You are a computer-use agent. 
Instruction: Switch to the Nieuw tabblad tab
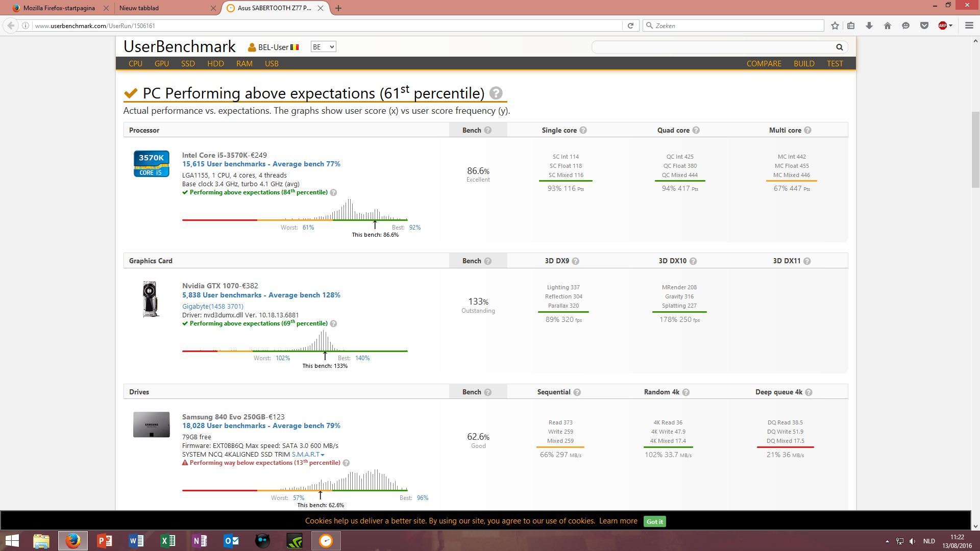162,8
